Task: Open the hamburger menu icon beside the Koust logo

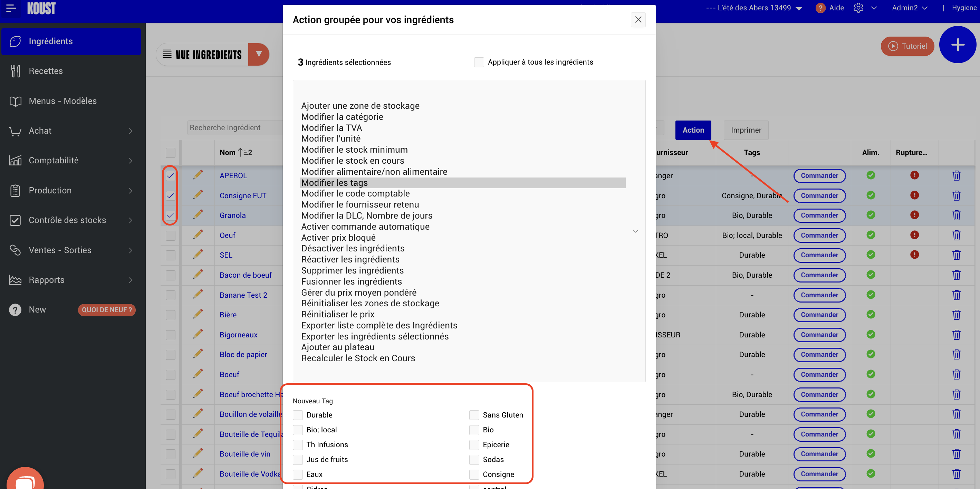Action: pos(11,8)
